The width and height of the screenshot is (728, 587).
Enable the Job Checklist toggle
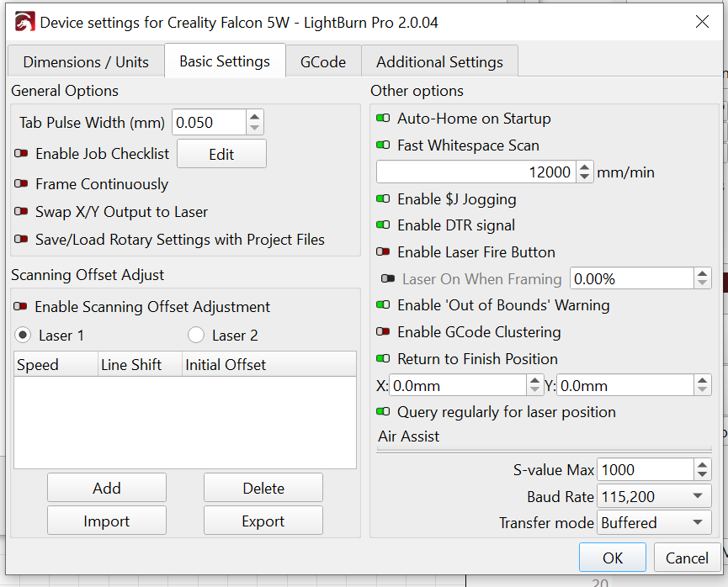pos(22,154)
